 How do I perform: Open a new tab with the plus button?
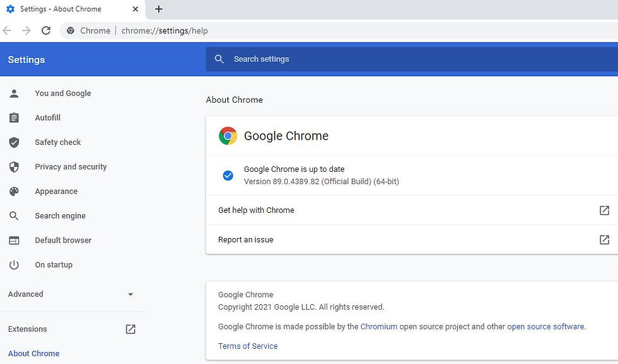tap(159, 9)
